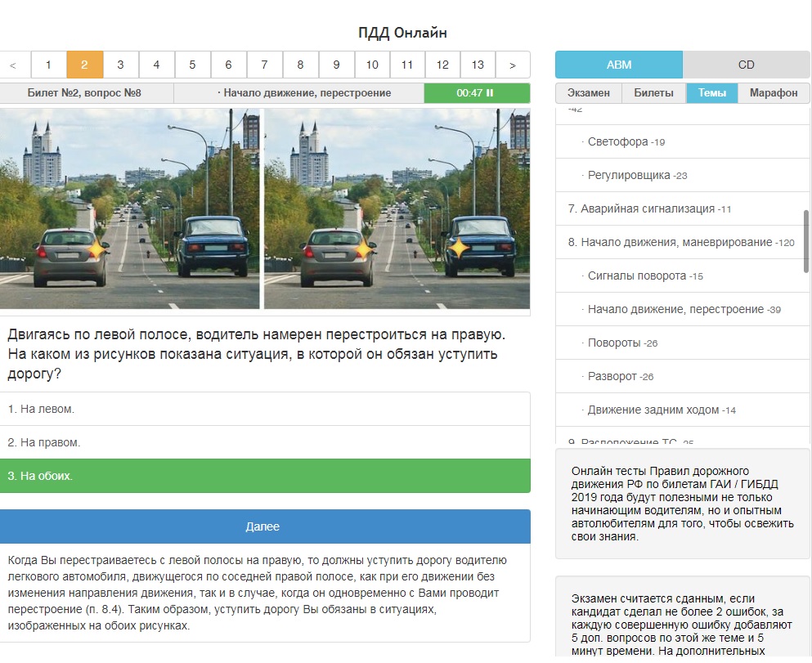
Task: Open the Марафон tab
Action: (x=774, y=93)
